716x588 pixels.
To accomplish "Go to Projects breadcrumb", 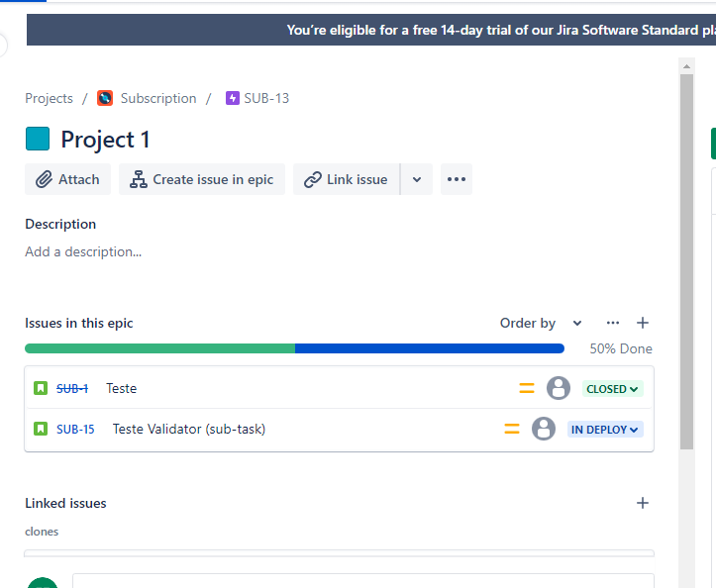I will [49, 98].
